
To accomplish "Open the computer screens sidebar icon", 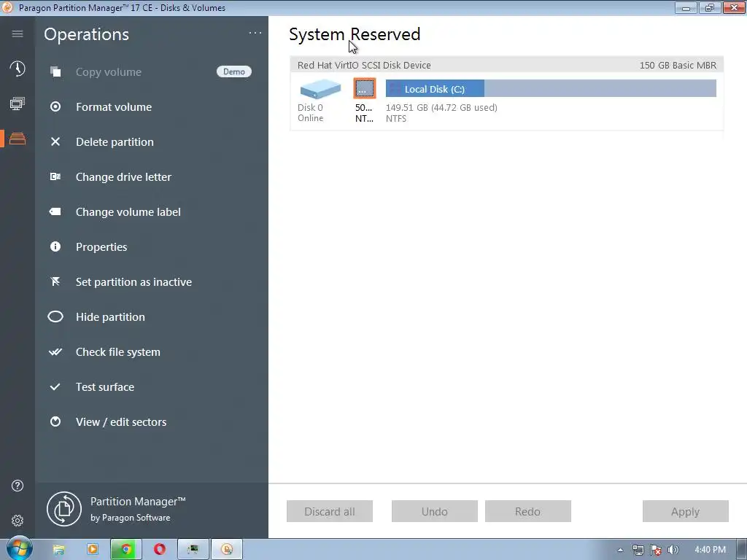I will (x=18, y=104).
